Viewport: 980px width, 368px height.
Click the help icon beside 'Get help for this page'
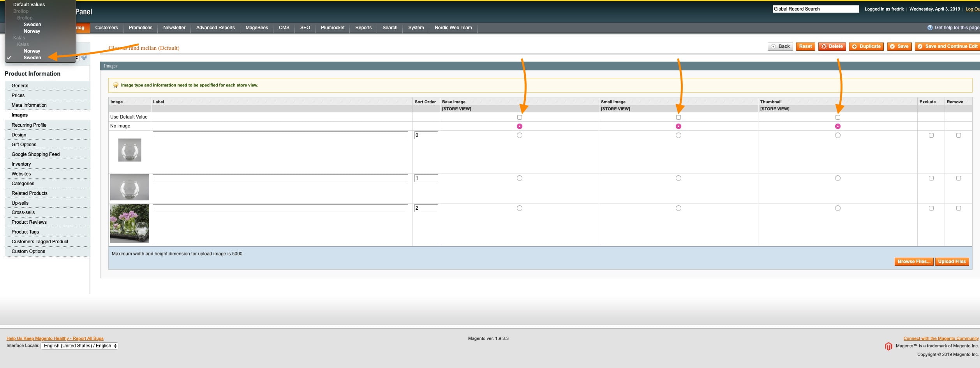(930, 28)
